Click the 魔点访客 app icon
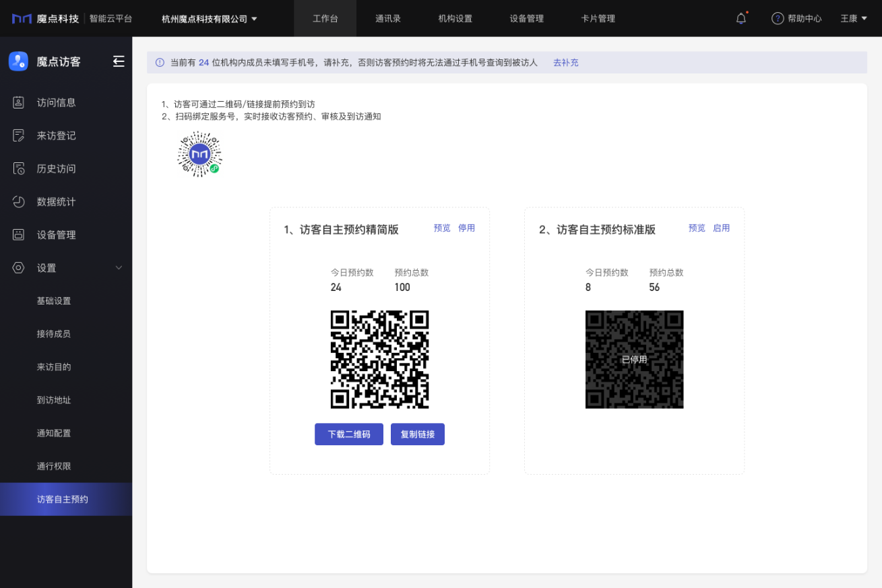This screenshot has width=882, height=588. click(18, 61)
